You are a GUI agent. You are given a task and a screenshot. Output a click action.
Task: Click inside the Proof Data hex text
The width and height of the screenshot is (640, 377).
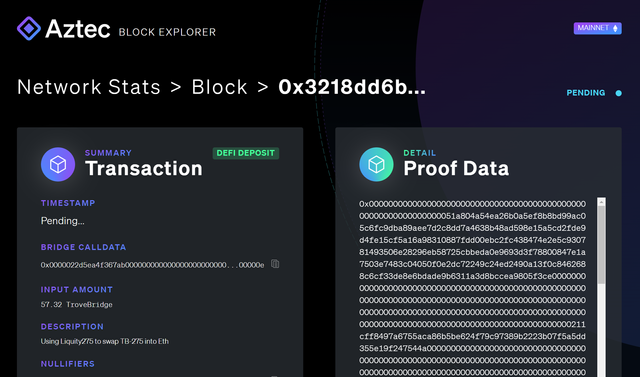click(x=472, y=288)
